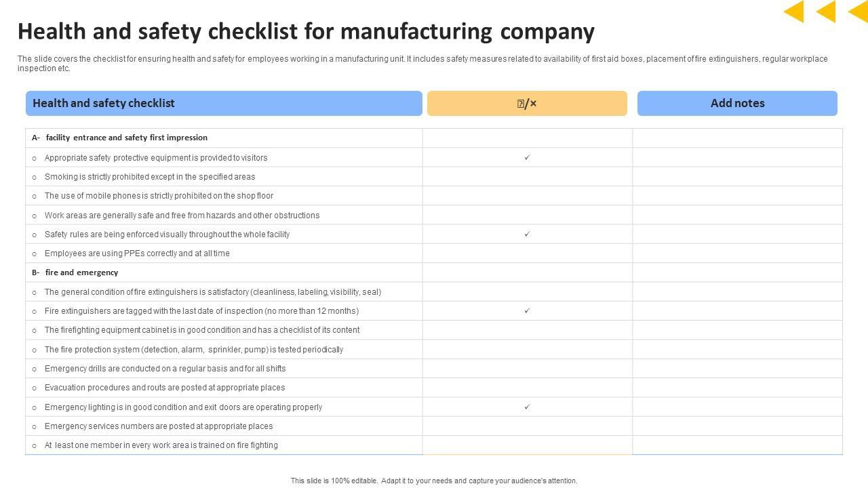Click the leftmost yellow triangle arrow
Screen dimensions: 868x488
click(x=795, y=12)
